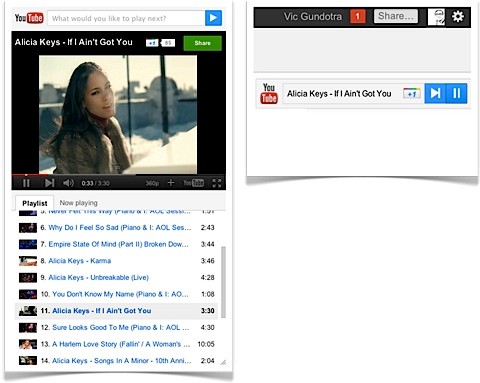Image resolution: width=480 pixels, height=383 pixels.
Task: Click the thumbnail for track 8 Karma
Action: coord(28,261)
